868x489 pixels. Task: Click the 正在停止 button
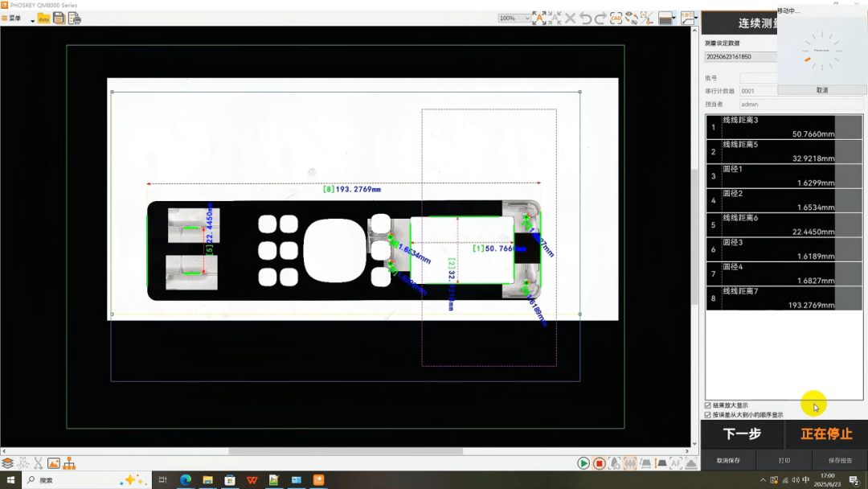point(826,434)
